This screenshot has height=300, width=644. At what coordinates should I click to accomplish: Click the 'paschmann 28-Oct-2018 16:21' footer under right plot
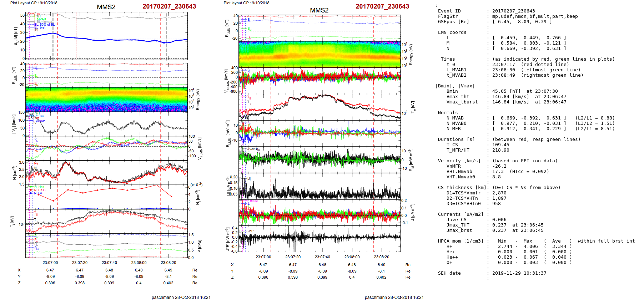point(394,297)
